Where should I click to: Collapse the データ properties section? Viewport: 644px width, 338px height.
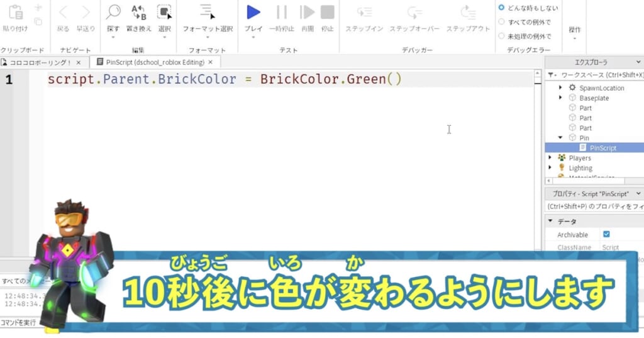click(x=550, y=221)
